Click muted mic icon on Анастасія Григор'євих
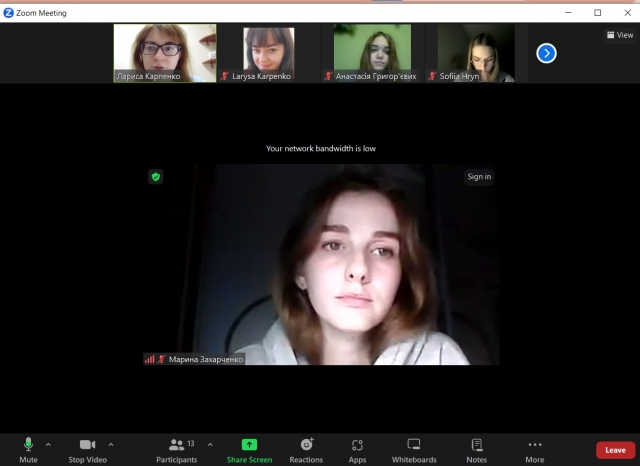The height and width of the screenshot is (466, 640). (328, 76)
